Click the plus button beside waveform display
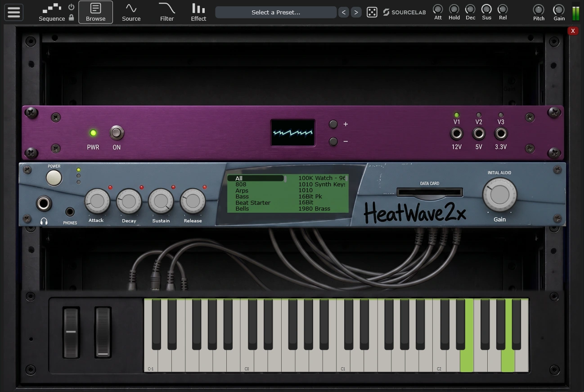 pos(333,124)
